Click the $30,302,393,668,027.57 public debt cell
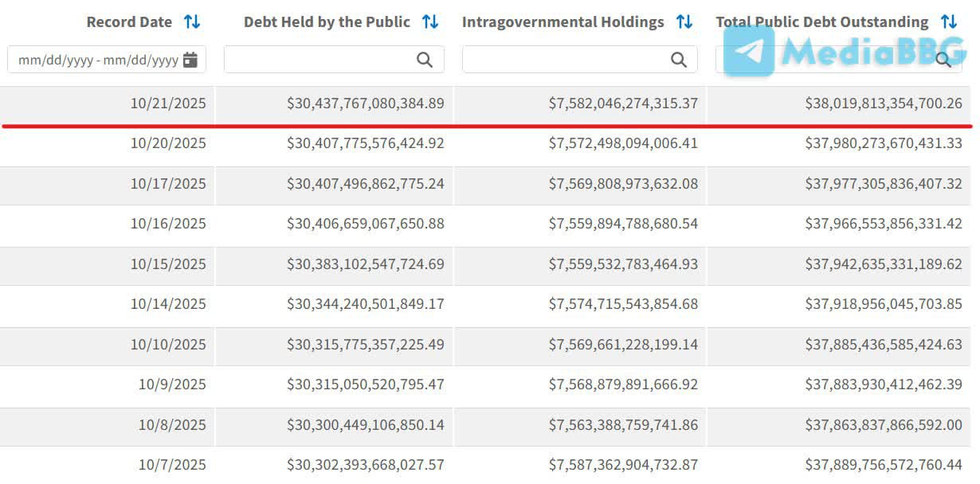Screen dimensions: 980x484 tap(366, 465)
